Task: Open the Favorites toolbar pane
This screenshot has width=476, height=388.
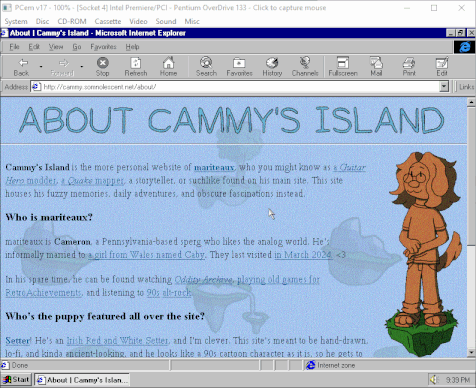Action: (239, 67)
